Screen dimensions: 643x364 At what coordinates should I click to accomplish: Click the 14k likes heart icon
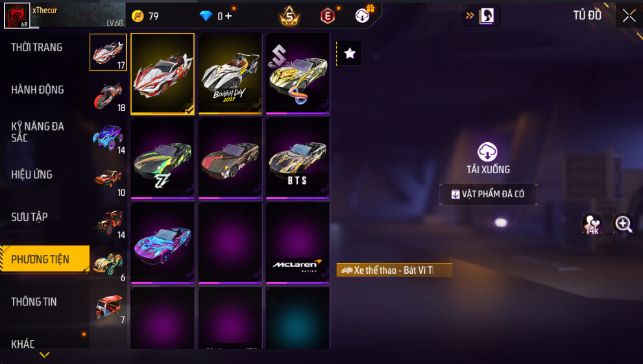click(x=592, y=224)
